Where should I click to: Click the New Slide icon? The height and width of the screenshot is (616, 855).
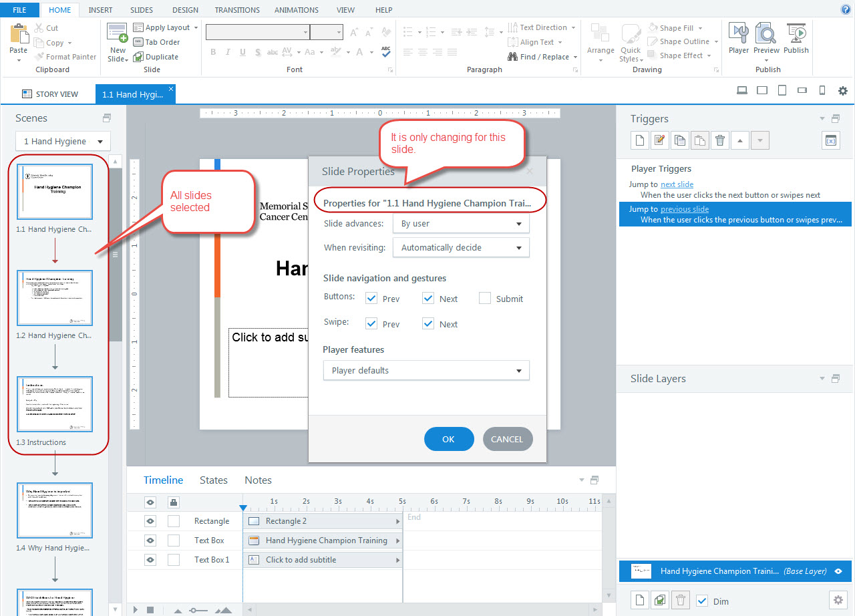click(x=118, y=37)
